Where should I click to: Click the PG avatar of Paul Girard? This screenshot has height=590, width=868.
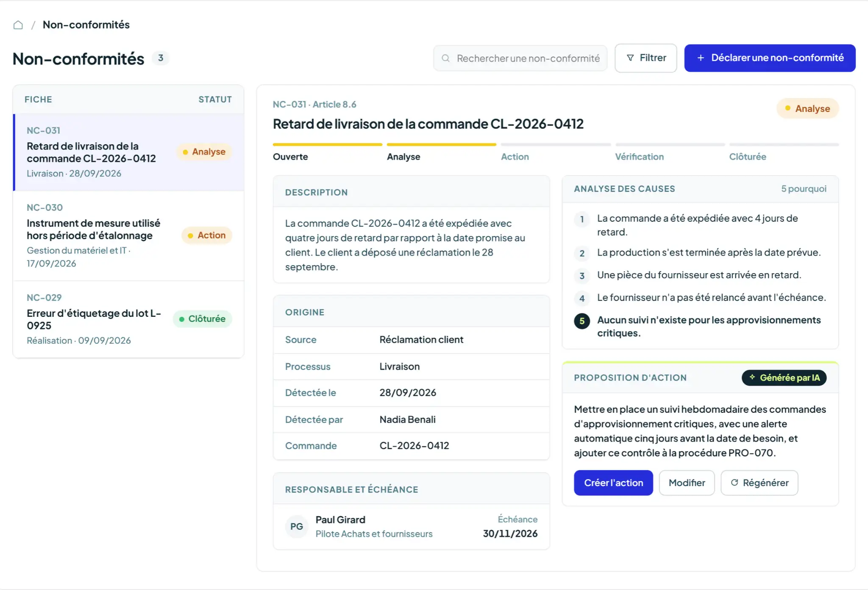(x=297, y=526)
